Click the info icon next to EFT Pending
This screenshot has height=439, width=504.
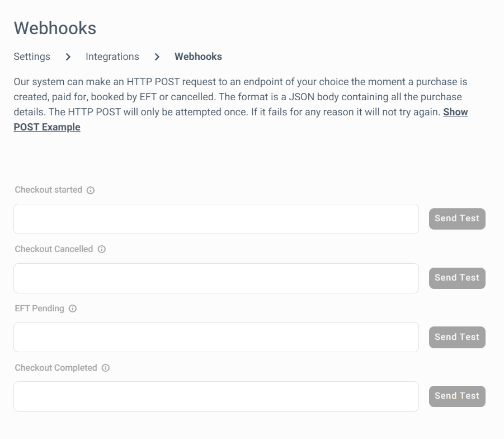[73, 309]
